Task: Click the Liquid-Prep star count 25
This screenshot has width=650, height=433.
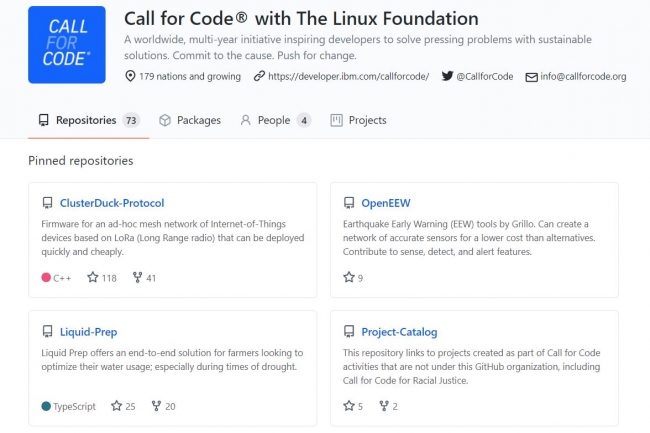Action: point(130,406)
